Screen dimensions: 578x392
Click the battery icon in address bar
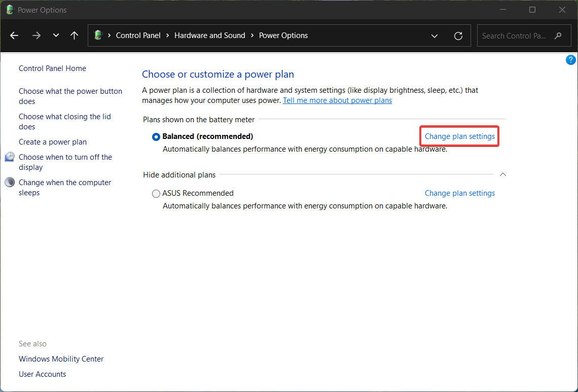click(x=98, y=35)
